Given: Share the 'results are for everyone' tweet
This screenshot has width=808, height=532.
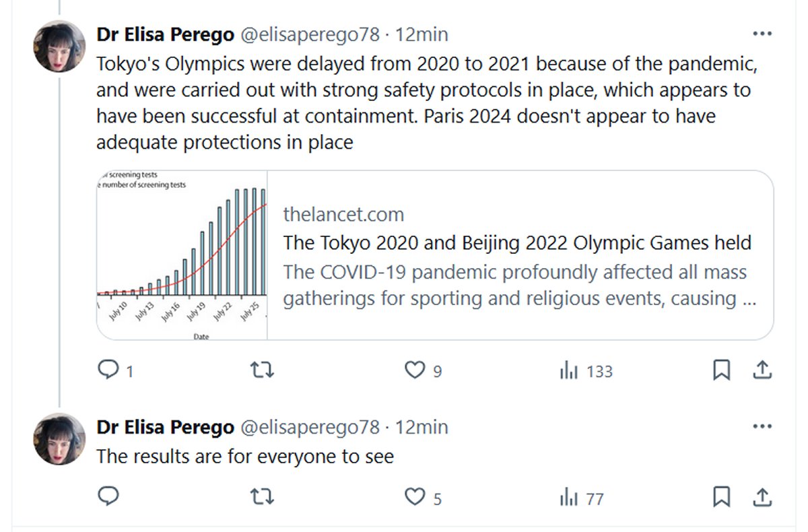Looking at the screenshot, I should click(762, 497).
